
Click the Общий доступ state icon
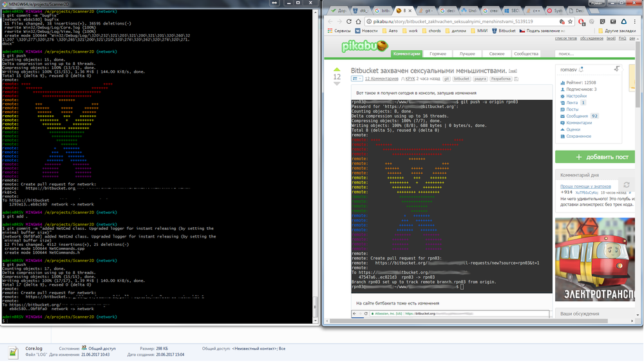pyautogui.click(x=84, y=348)
